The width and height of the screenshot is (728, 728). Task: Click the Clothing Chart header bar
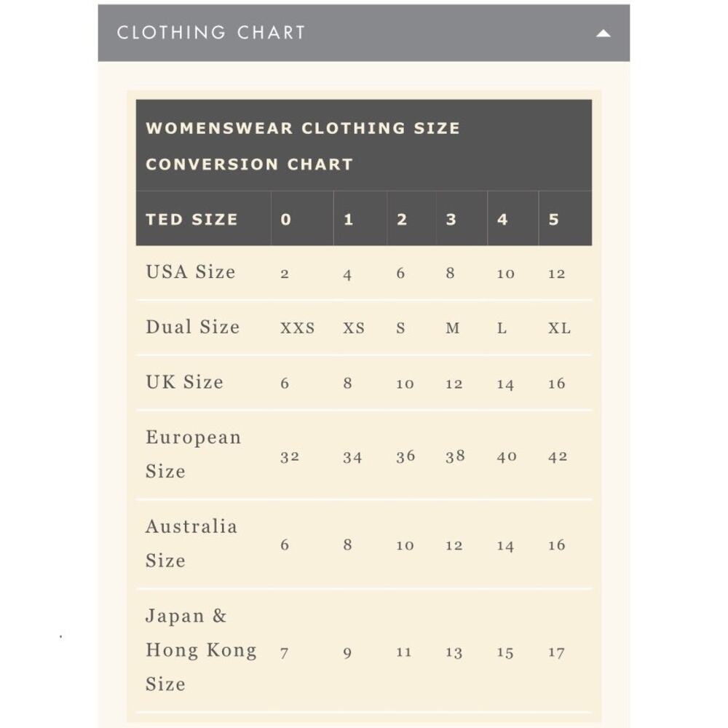[363, 33]
